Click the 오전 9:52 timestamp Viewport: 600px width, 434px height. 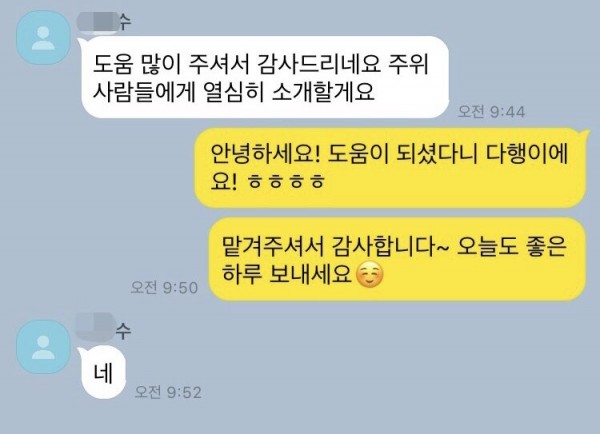pyautogui.click(x=168, y=393)
